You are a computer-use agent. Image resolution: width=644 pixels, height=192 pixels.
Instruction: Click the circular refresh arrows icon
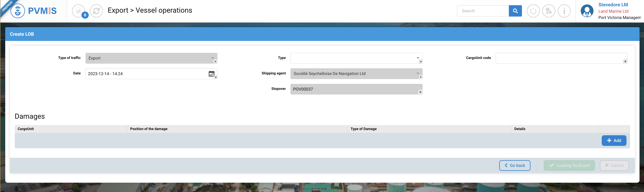pyautogui.click(x=96, y=11)
